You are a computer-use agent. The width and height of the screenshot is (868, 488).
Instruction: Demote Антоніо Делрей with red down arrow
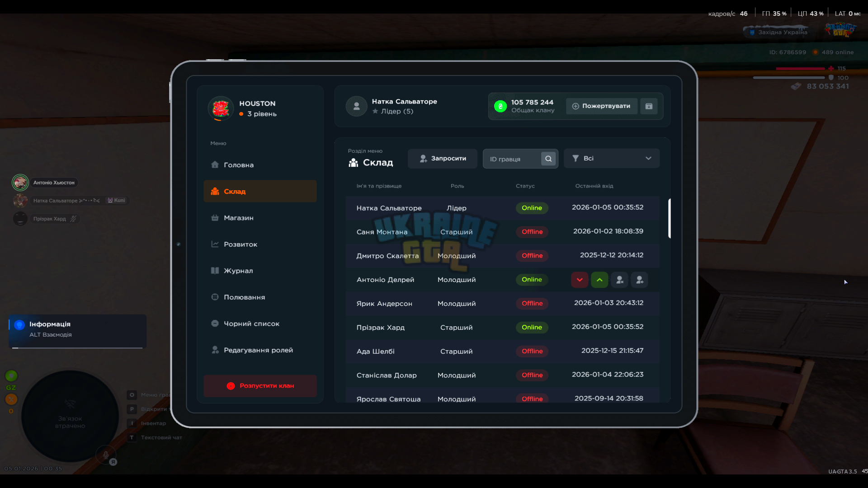(x=580, y=280)
